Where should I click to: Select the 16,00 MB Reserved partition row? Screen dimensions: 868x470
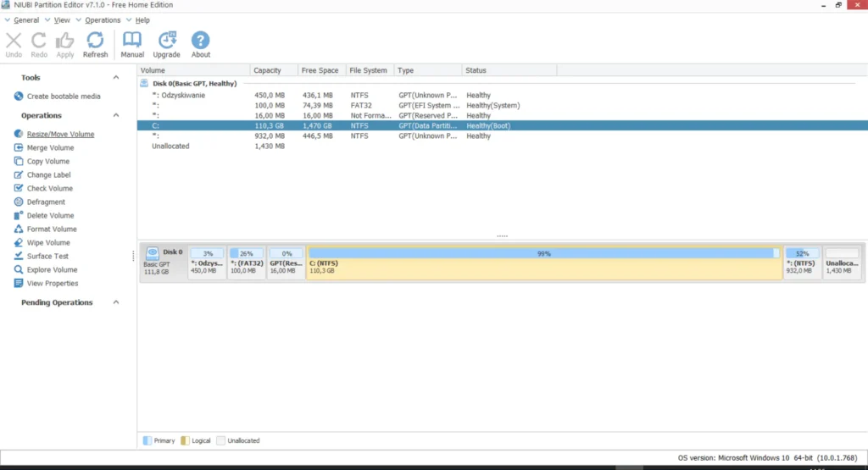503,115
